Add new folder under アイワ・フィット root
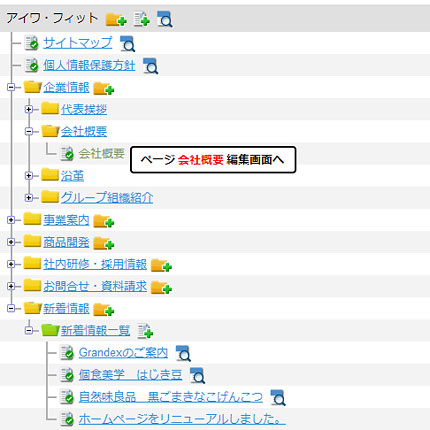The width and height of the screenshot is (430, 430). click(116, 19)
